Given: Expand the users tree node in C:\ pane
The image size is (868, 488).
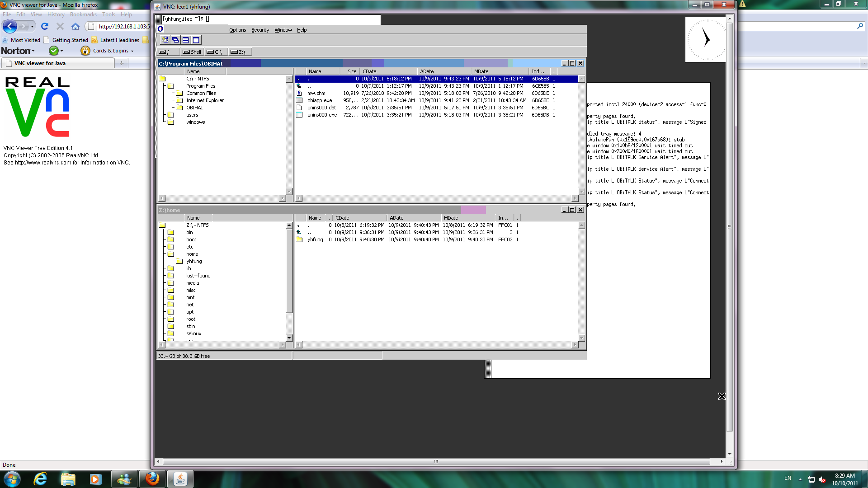Looking at the screenshot, I should pos(170,115).
